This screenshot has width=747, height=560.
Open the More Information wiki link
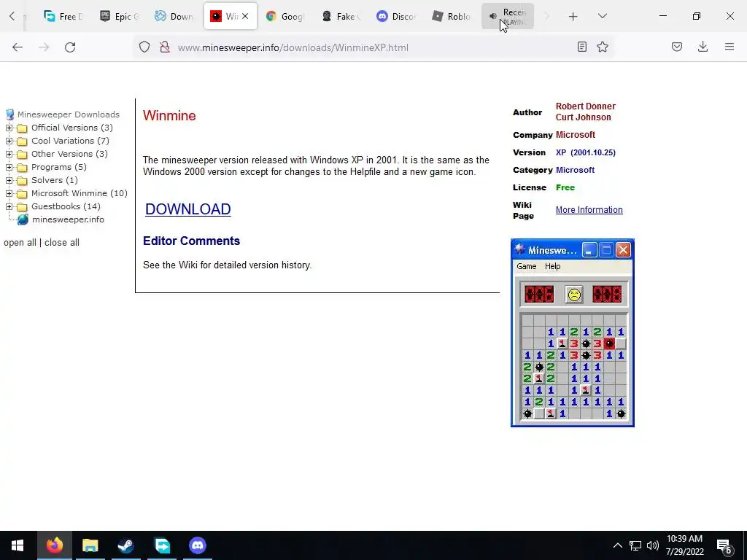[589, 210]
